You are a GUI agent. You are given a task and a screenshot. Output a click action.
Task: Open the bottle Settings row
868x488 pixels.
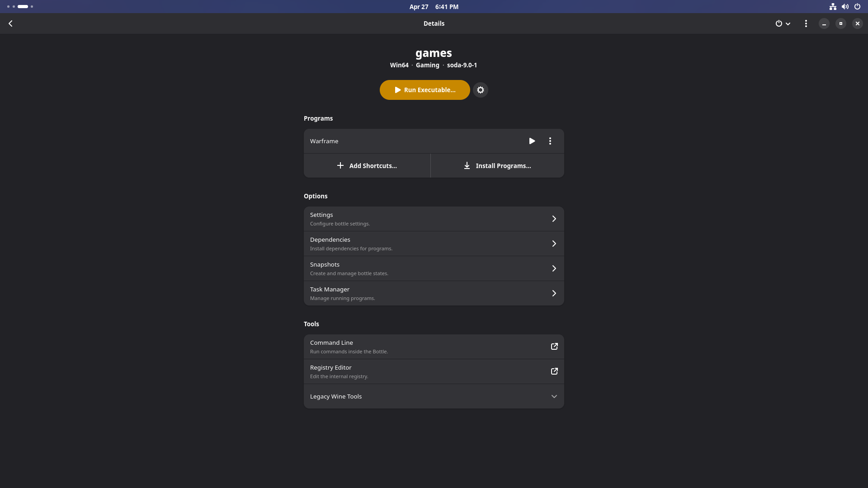click(x=433, y=219)
